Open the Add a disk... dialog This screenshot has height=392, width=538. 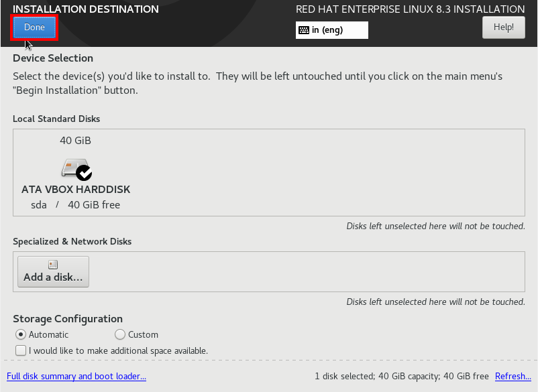click(53, 272)
